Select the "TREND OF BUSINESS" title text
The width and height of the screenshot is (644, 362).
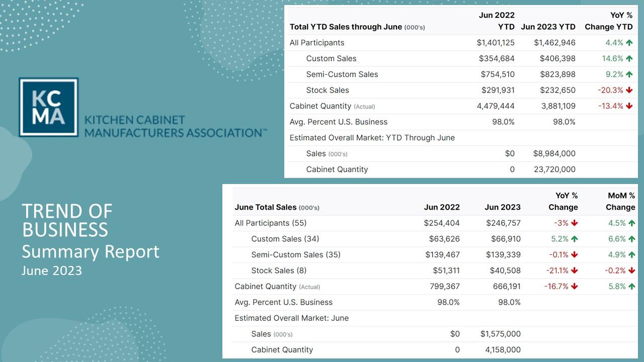67,220
